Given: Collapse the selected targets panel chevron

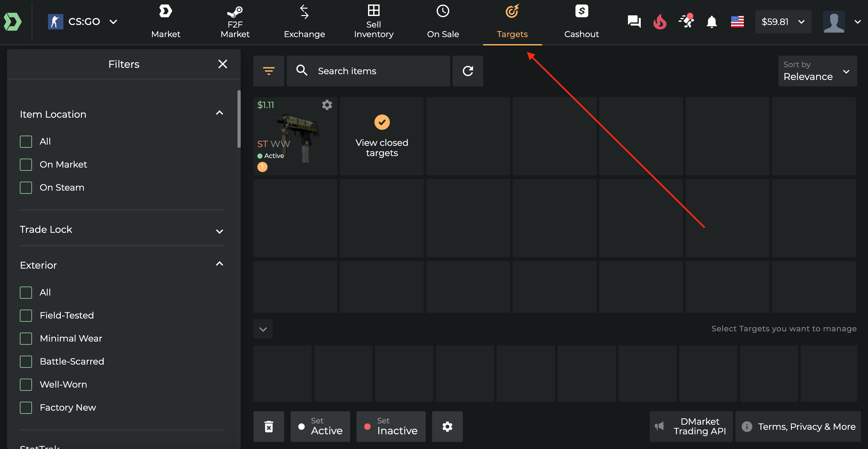Looking at the screenshot, I should tap(263, 329).
